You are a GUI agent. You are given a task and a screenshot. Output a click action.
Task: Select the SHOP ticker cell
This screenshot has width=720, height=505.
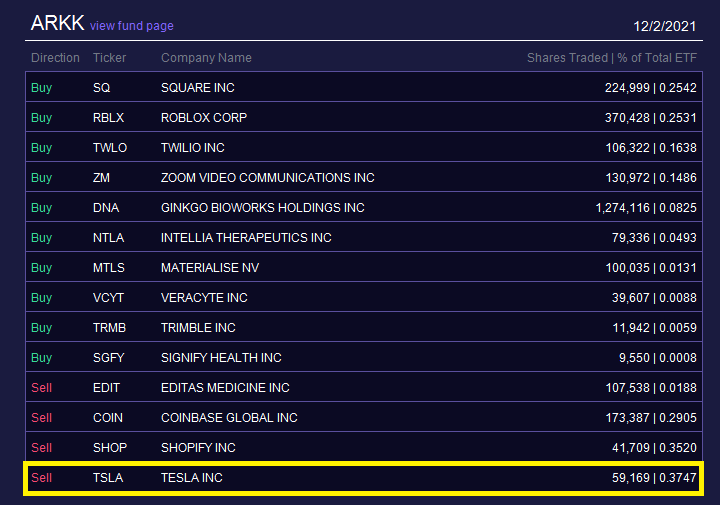point(110,448)
